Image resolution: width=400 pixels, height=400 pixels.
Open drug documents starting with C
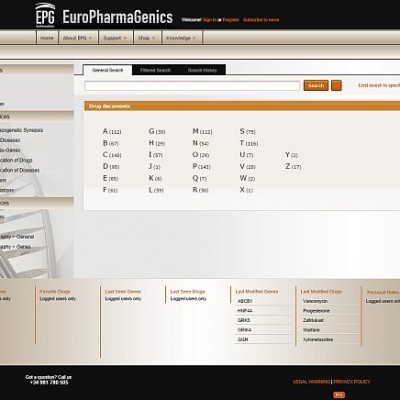click(x=112, y=155)
